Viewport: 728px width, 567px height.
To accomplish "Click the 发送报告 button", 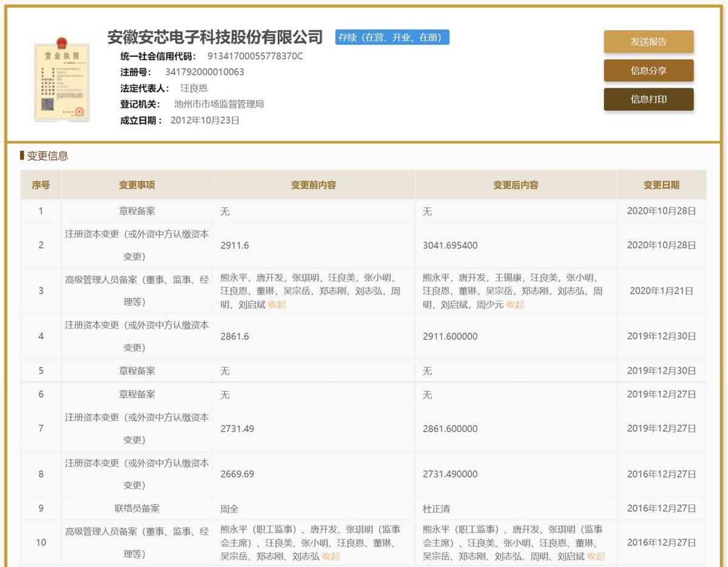I will (649, 42).
